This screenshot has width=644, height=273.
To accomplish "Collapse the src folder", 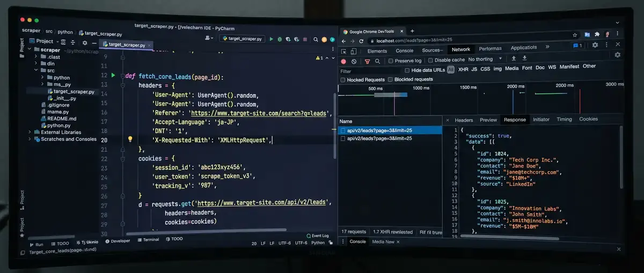I will click(x=36, y=70).
